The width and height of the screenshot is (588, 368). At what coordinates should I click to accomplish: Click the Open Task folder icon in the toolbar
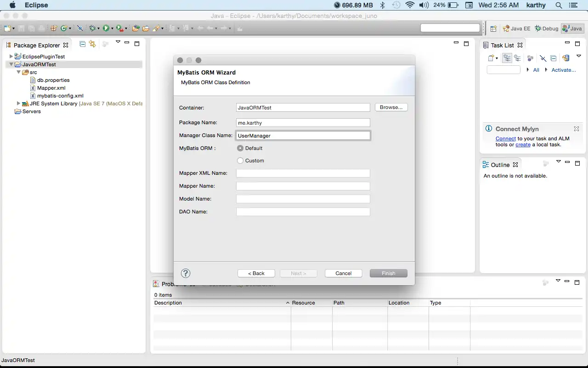pyautogui.click(x=146, y=29)
